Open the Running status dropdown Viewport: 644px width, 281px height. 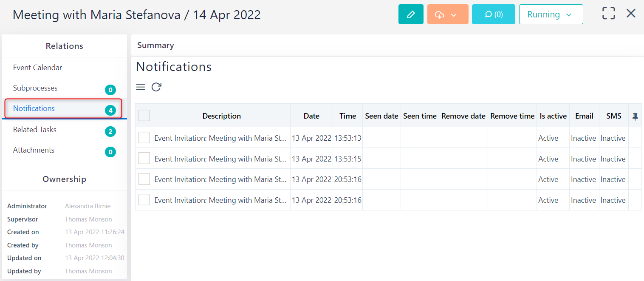(551, 14)
